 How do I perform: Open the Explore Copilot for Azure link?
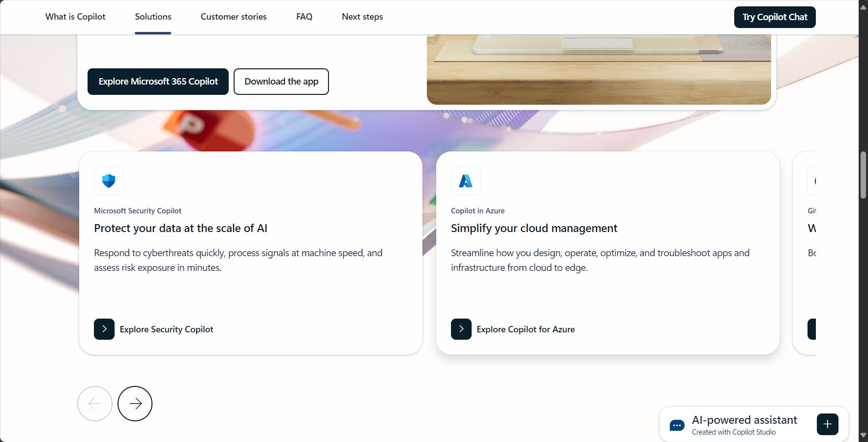pos(525,329)
